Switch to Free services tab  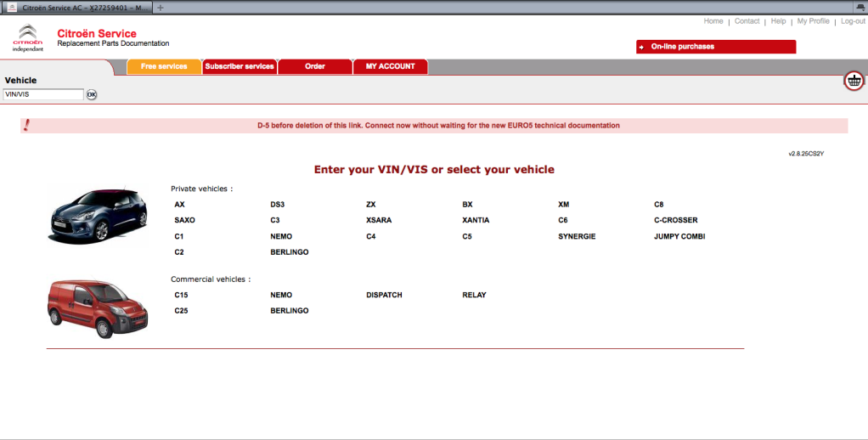(x=164, y=66)
